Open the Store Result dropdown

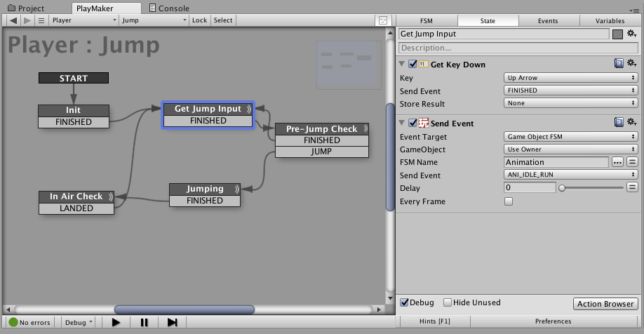click(571, 103)
